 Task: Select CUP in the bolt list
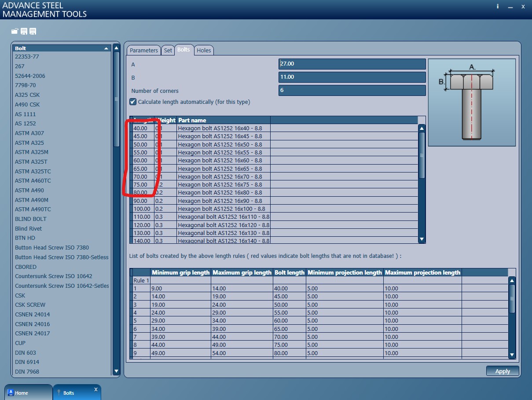tap(20, 343)
